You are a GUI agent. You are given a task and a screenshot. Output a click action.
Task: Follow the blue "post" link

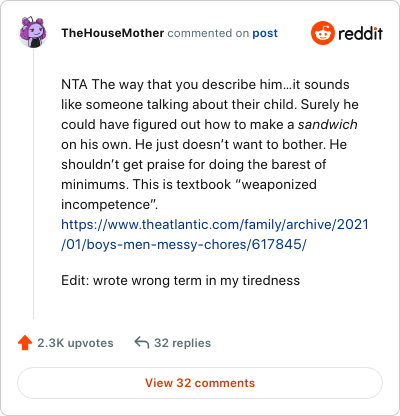(x=265, y=33)
